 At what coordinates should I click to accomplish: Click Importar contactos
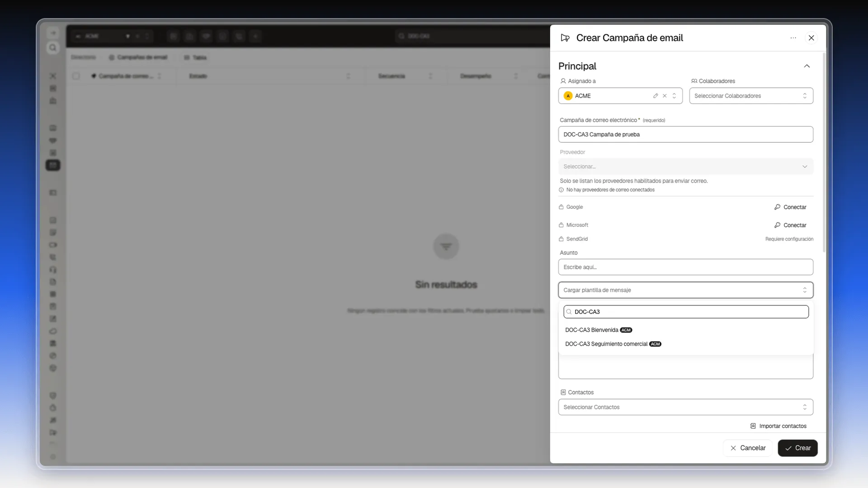[x=778, y=426]
